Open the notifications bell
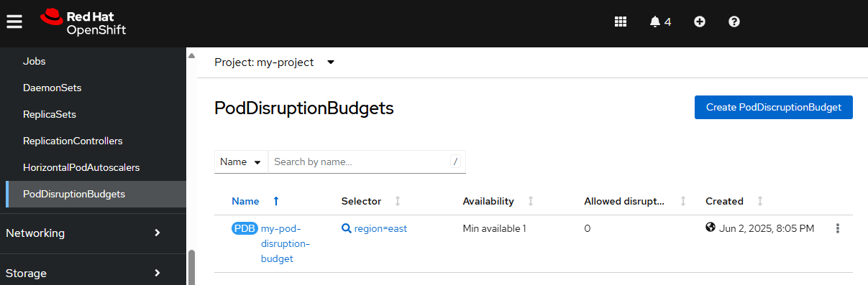The image size is (868, 285). click(x=660, y=22)
